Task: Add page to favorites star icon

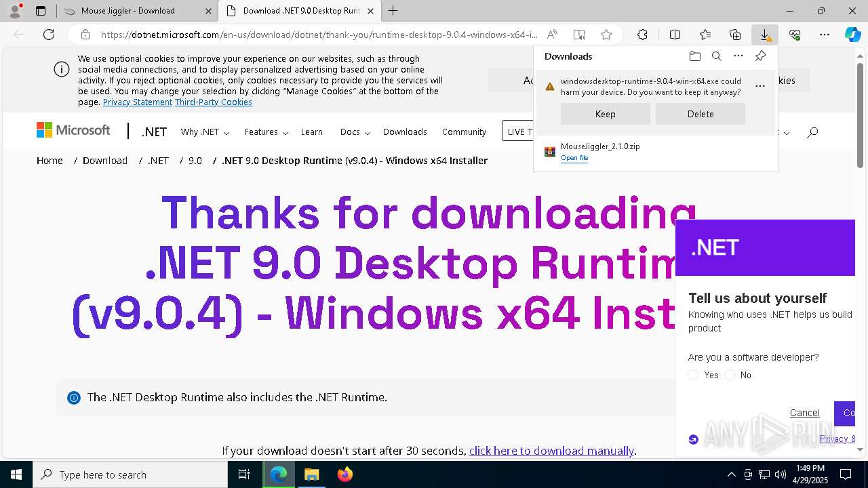Action: (x=606, y=35)
